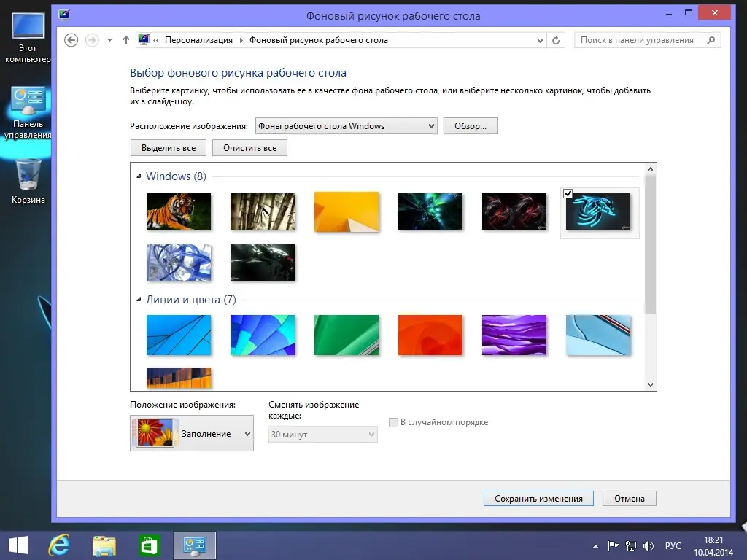The width and height of the screenshot is (747, 560).
Task: Open File Explorer from the taskbar
Action: (104, 545)
